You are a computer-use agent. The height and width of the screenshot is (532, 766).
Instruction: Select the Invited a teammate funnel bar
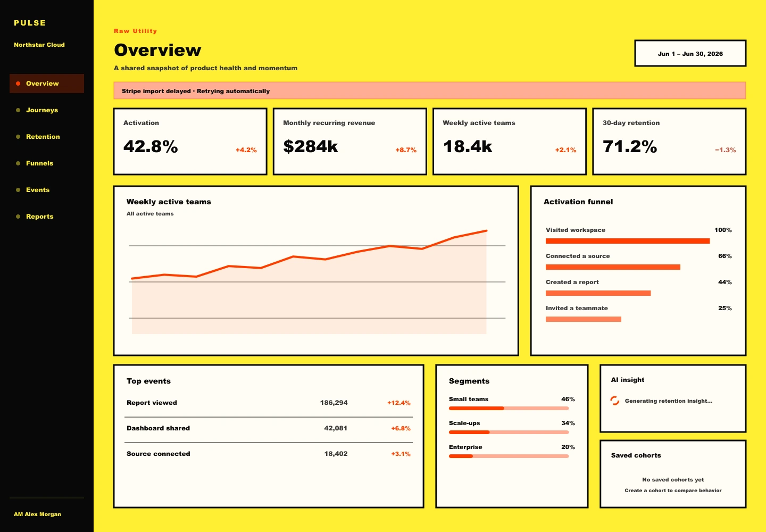pos(584,319)
